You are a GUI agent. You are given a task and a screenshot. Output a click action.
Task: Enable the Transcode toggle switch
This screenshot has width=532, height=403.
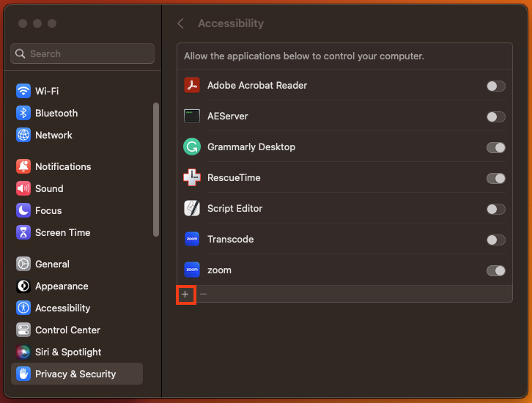pos(496,240)
